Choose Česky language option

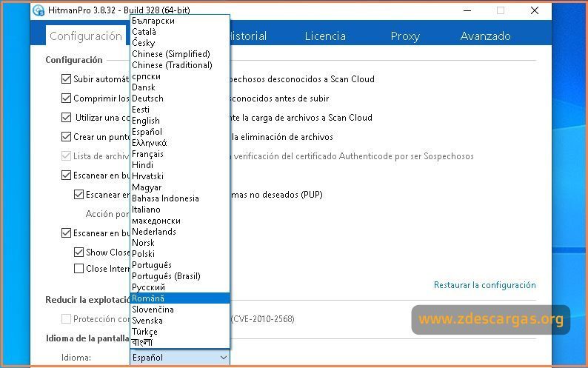point(180,43)
